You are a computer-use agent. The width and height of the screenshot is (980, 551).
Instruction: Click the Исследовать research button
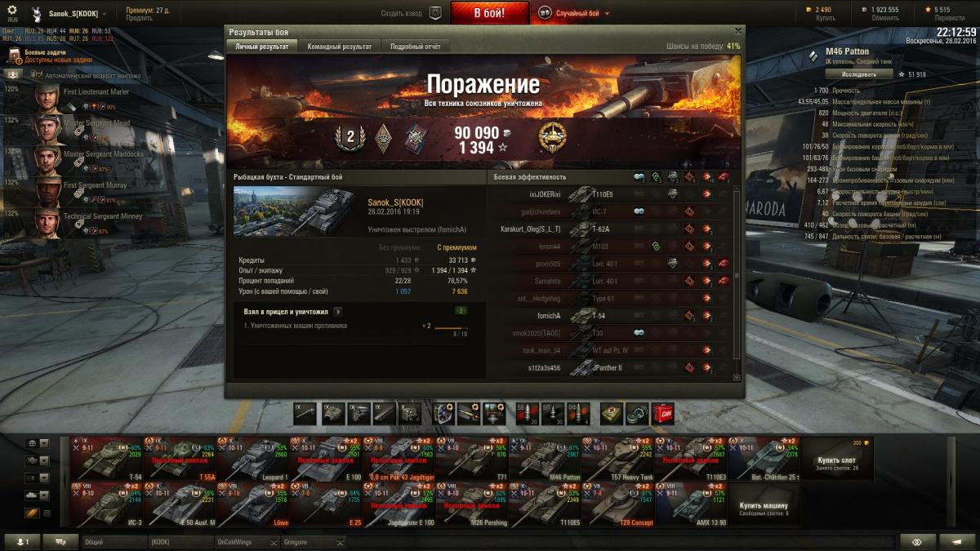[x=858, y=74]
